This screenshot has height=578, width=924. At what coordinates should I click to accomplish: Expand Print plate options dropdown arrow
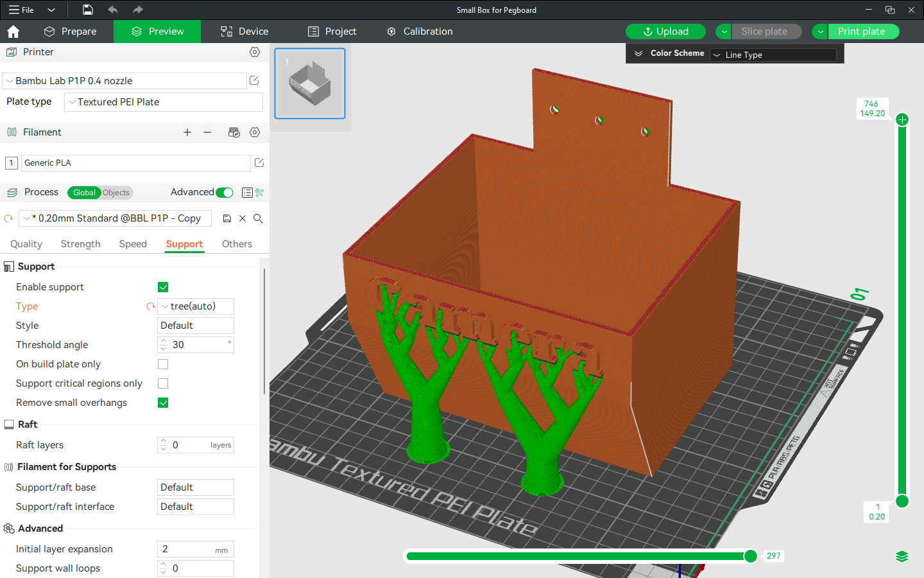coord(820,31)
